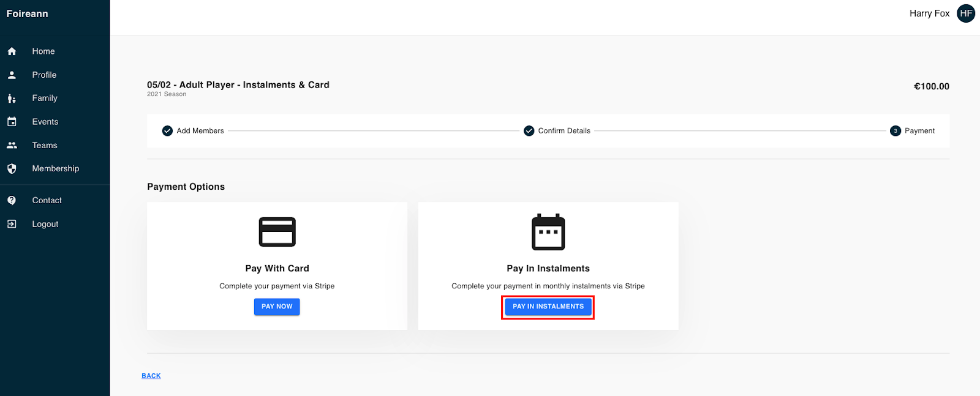Click the calendar icon above Pay In Instalments
Viewport: 980px width, 396px height.
click(x=548, y=232)
